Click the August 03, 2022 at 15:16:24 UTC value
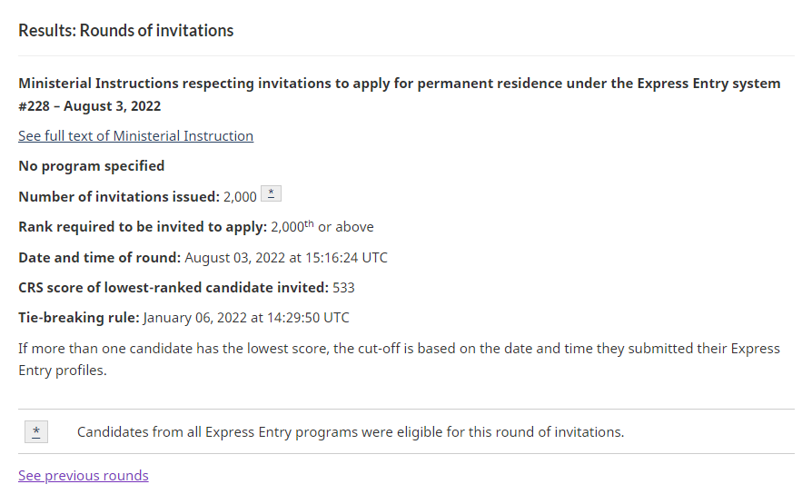Viewport: 812px width, 504px height. tap(286, 257)
